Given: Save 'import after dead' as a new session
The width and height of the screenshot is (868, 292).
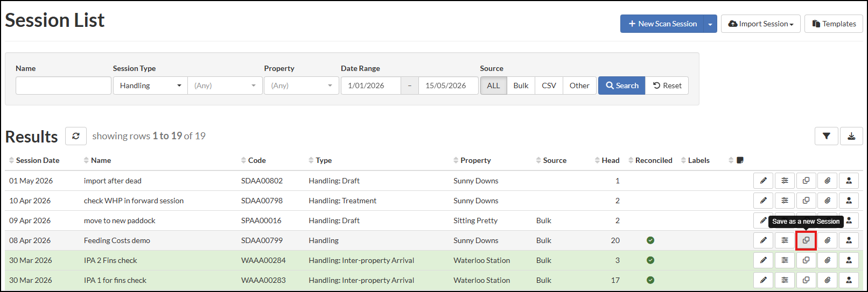Looking at the screenshot, I should (806, 181).
